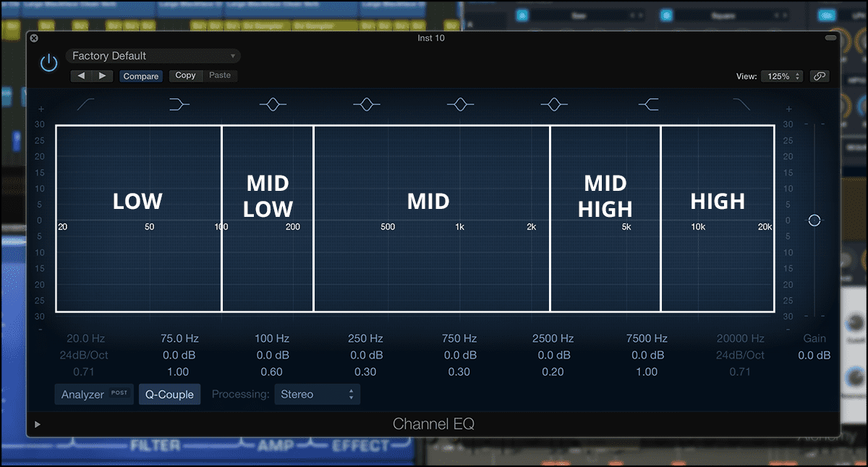Click the next preset arrow
The image size is (868, 467).
pyautogui.click(x=102, y=75)
